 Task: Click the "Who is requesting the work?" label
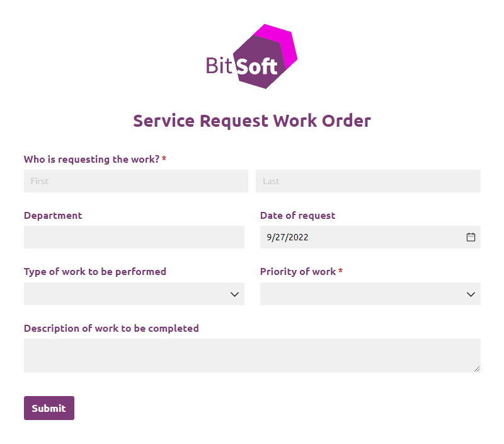tap(91, 160)
